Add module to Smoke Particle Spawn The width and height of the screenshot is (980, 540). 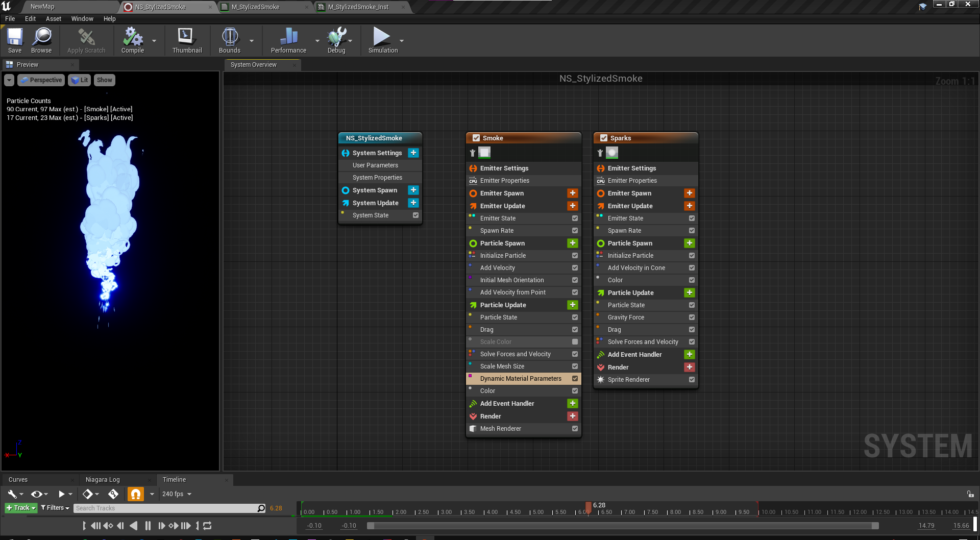[x=573, y=243]
